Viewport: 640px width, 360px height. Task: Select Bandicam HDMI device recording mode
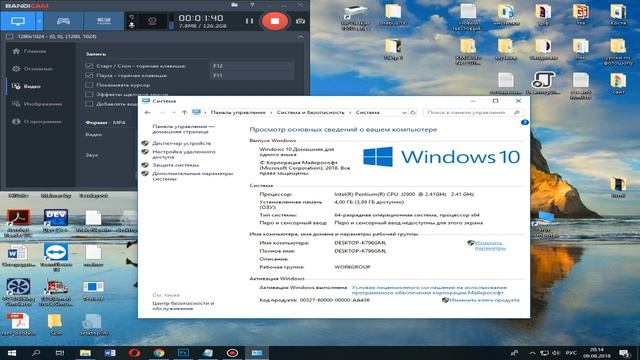click(104, 21)
